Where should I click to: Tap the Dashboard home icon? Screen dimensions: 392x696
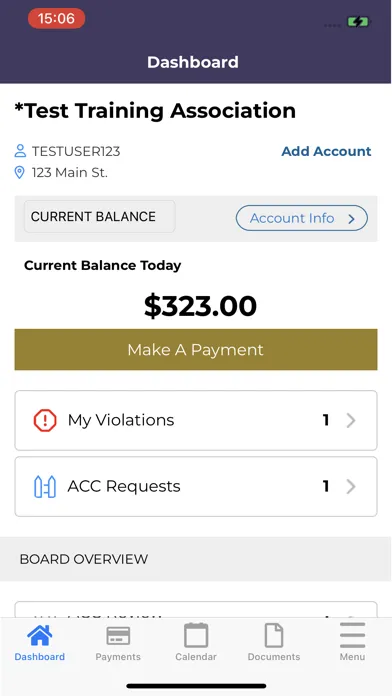40,636
